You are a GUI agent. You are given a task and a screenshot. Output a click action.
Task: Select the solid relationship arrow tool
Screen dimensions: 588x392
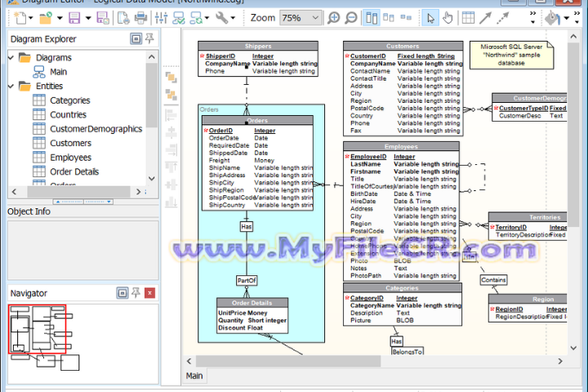(485, 18)
